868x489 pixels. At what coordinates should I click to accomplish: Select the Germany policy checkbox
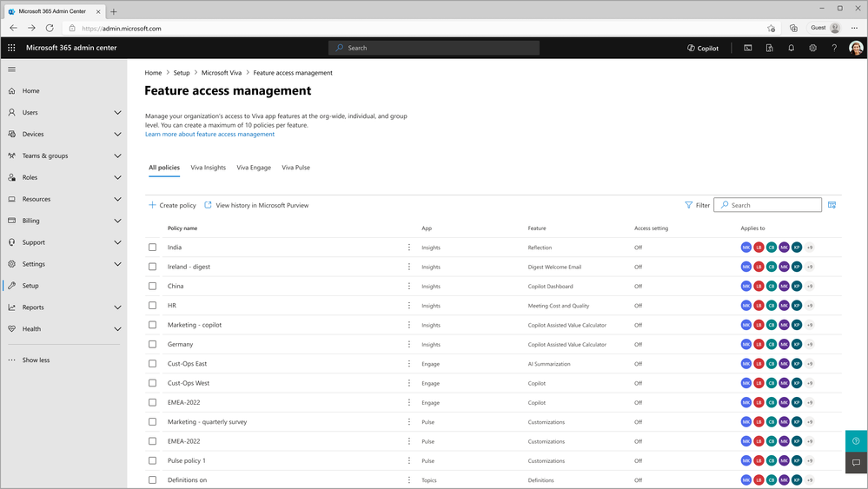click(152, 344)
